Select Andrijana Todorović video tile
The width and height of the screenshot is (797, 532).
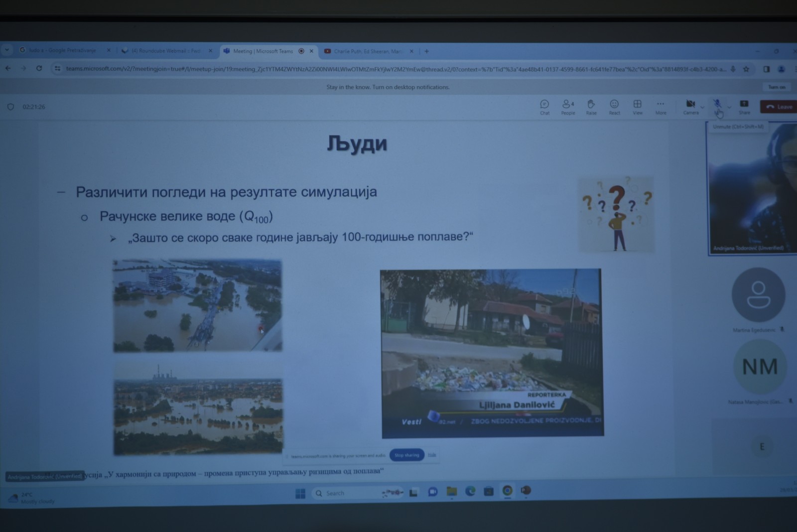point(752,188)
